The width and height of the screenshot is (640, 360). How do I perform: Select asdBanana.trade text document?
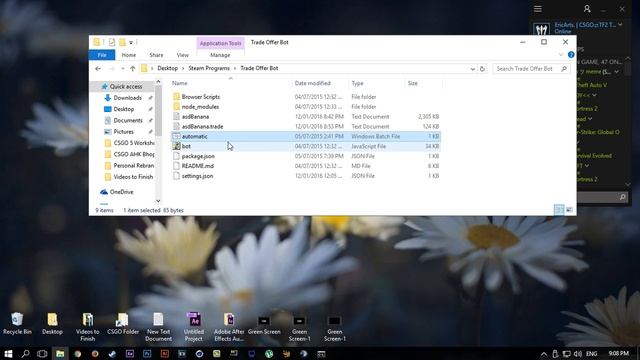click(x=202, y=127)
